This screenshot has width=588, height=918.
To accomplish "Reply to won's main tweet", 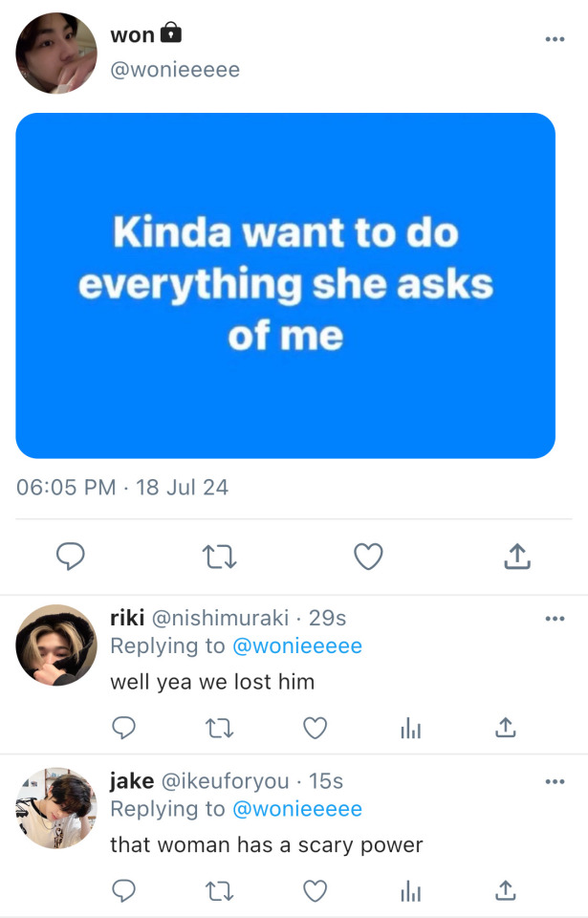I will click(x=70, y=556).
